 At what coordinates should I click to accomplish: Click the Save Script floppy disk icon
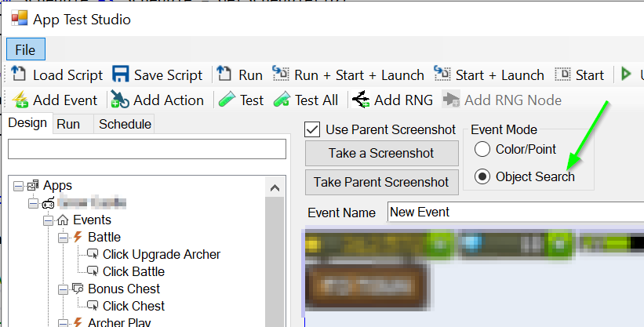point(120,74)
